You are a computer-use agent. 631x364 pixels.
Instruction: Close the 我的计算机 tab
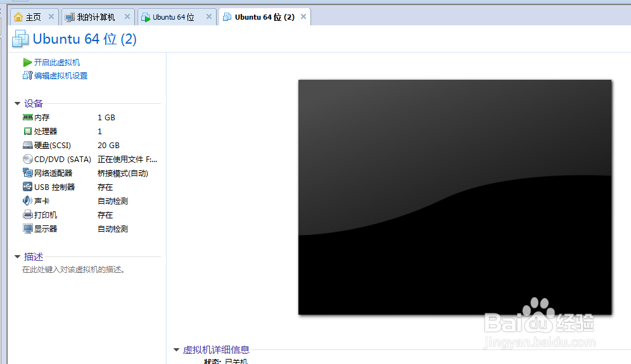point(127,16)
